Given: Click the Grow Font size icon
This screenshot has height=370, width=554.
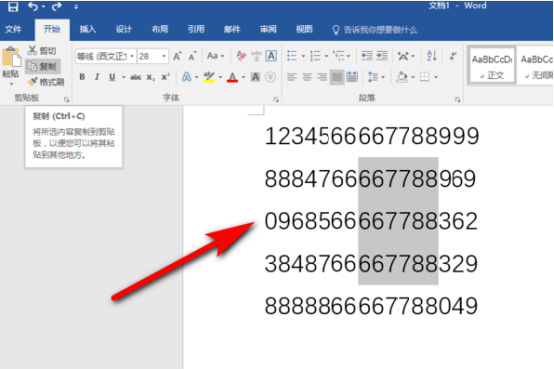Looking at the screenshot, I should click(x=177, y=56).
